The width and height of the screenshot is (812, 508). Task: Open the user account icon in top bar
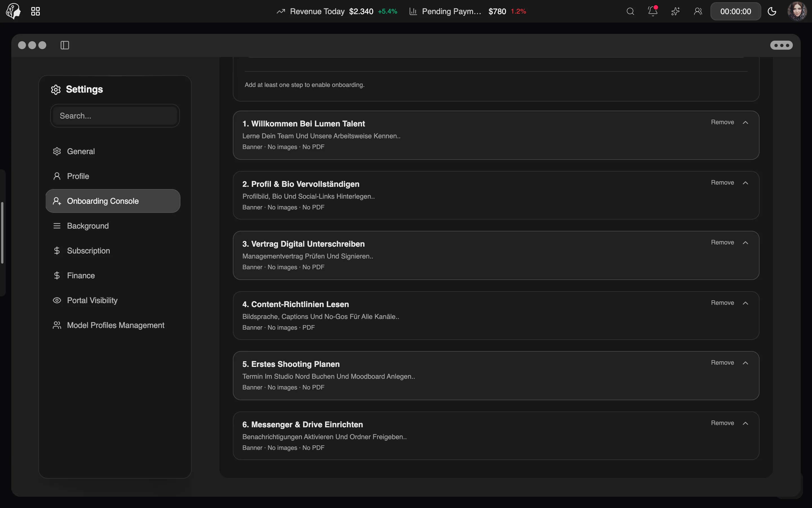[698, 11]
